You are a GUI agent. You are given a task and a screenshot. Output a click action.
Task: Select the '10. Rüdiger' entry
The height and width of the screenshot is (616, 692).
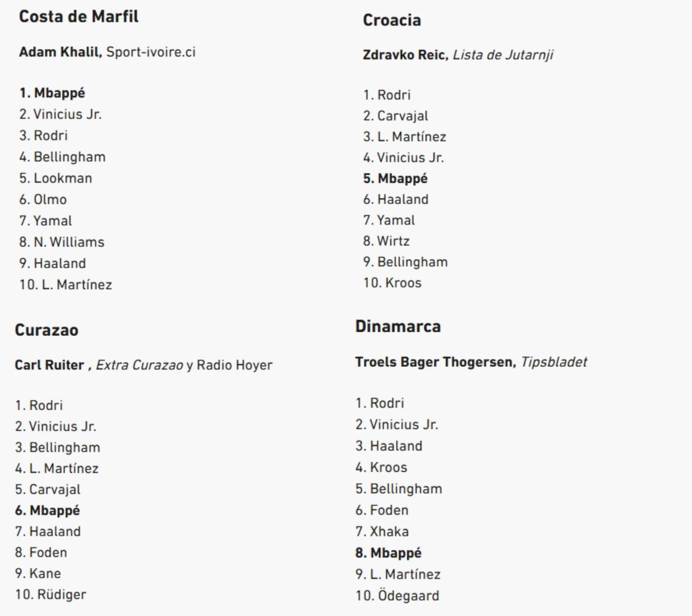click(51, 595)
